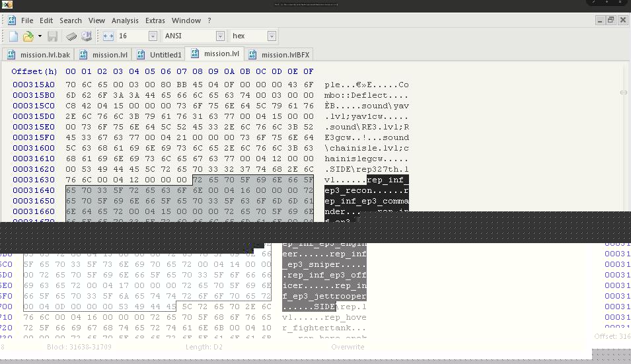
Task: Click the 08 column header
Action: 197,71
